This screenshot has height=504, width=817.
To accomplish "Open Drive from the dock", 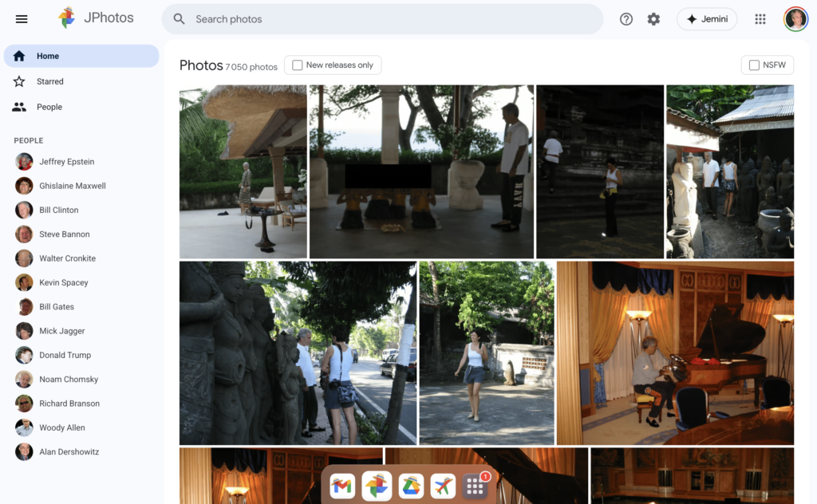I will 410,486.
